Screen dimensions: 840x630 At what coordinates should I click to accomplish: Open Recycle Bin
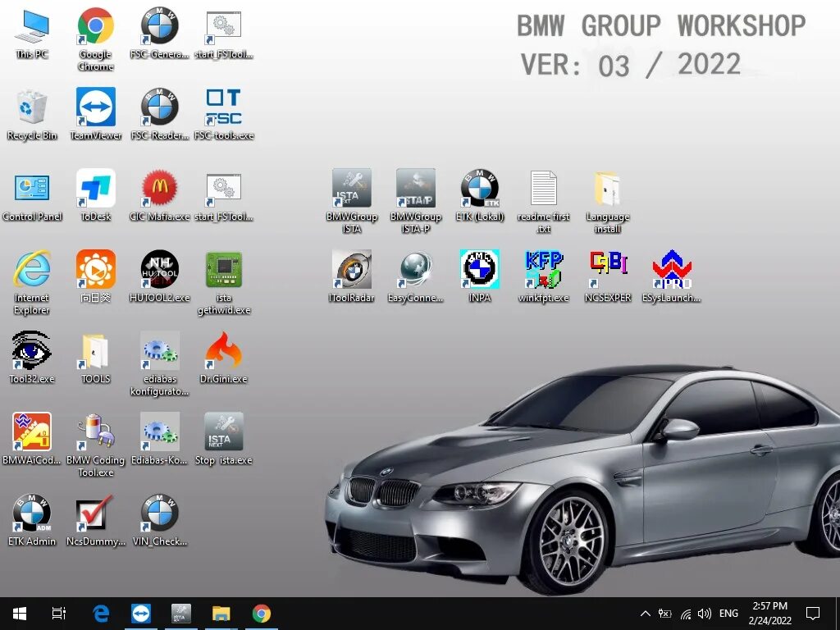pos(32,115)
